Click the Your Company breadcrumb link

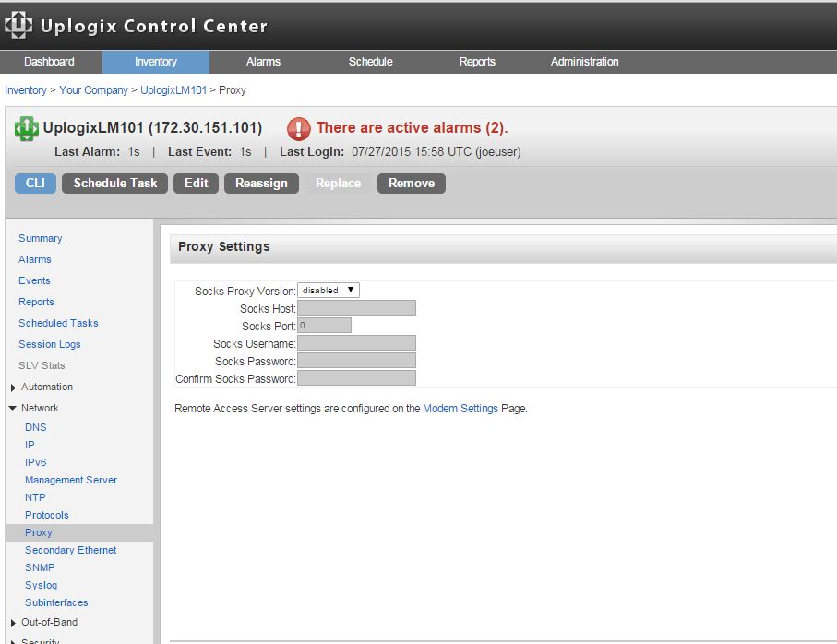[93, 90]
